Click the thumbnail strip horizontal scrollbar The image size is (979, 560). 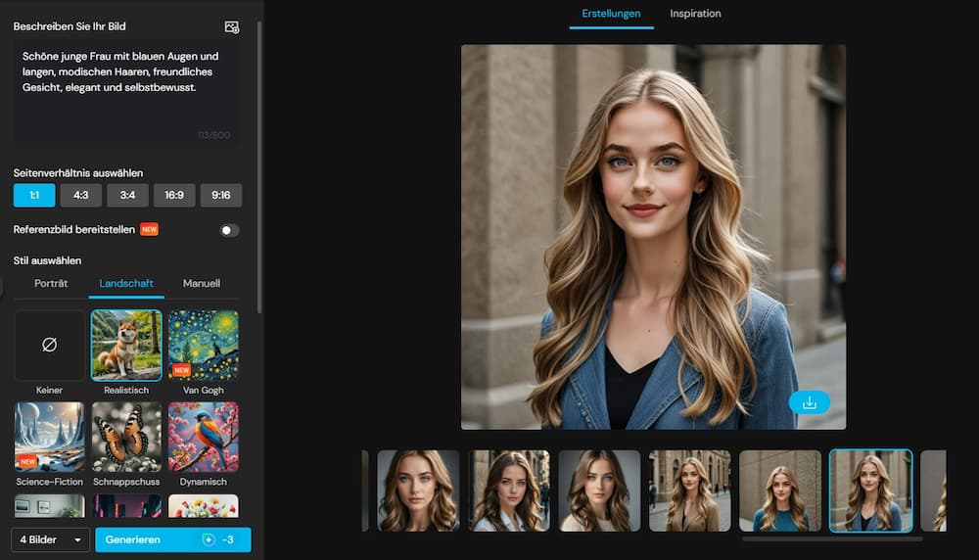pyautogui.click(x=832, y=538)
